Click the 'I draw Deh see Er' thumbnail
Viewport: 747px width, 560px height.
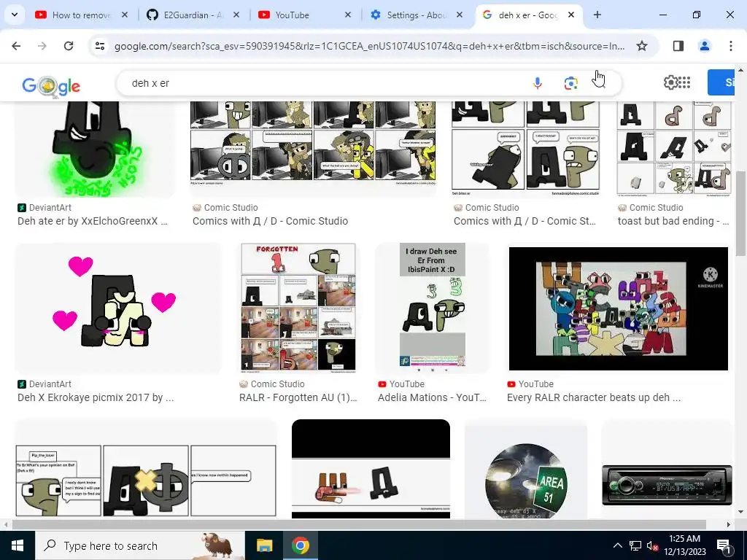[432, 308]
